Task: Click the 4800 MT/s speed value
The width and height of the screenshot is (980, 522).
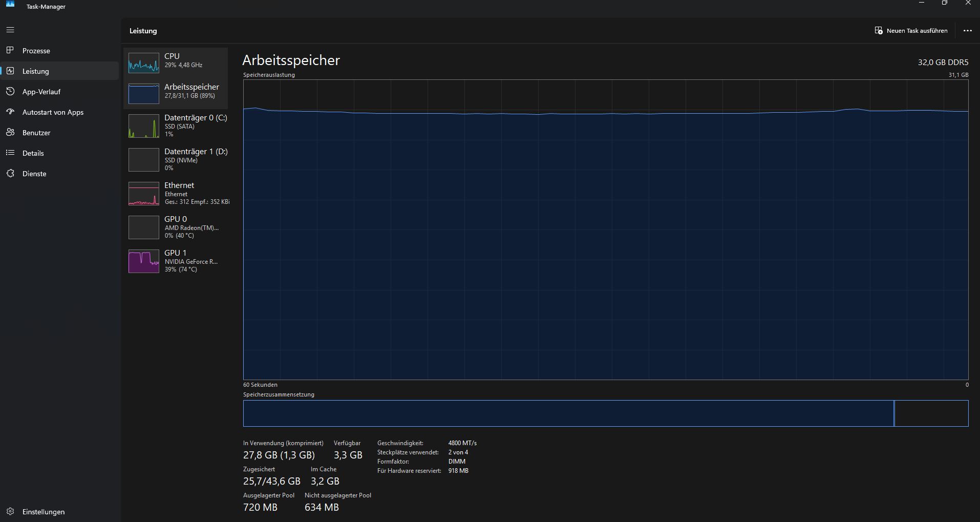Action: pyautogui.click(x=462, y=443)
